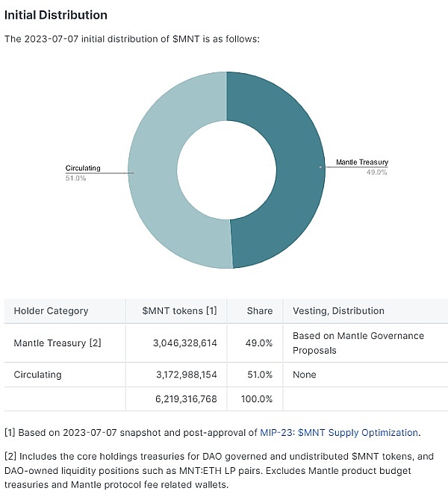Click the Vesting, Distribution column header
The width and height of the screenshot is (448, 497).
(x=338, y=310)
